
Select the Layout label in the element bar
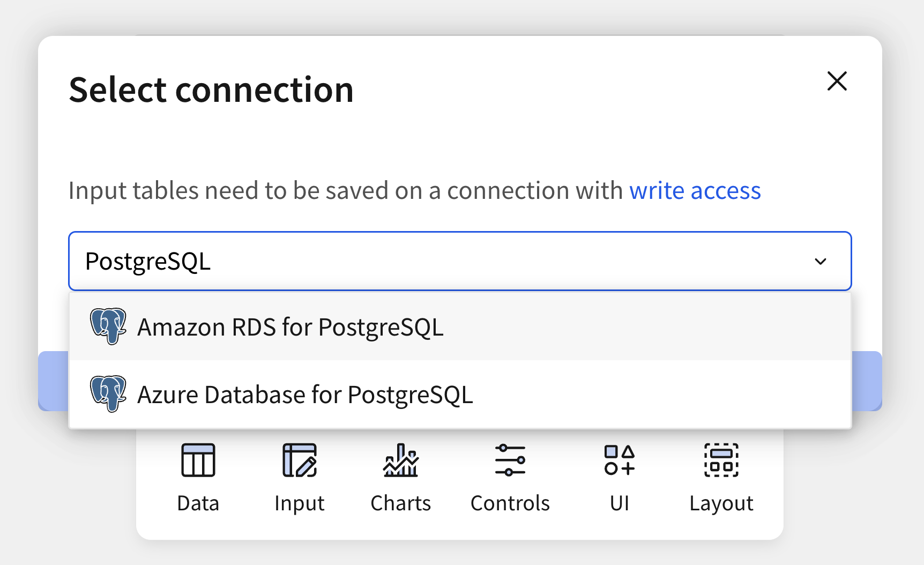click(x=721, y=503)
